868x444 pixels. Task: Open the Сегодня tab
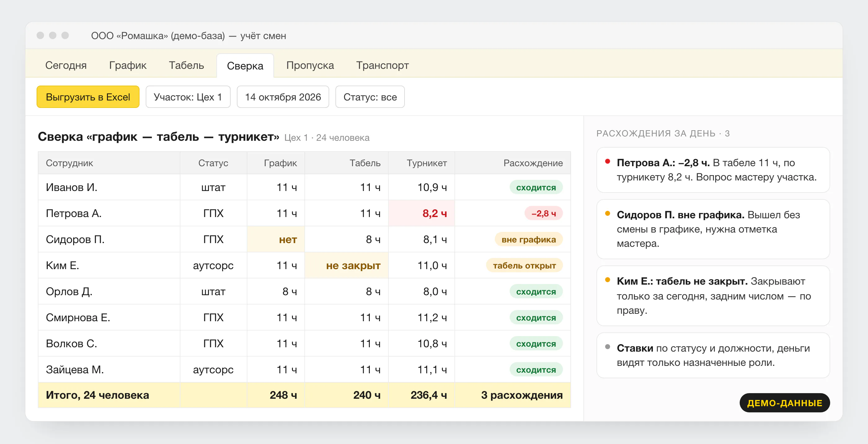point(66,65)
